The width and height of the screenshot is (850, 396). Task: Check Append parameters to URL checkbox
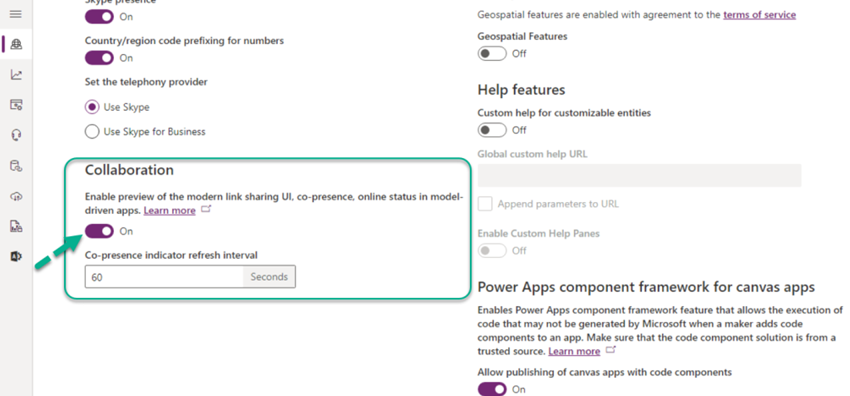(485, 204)
